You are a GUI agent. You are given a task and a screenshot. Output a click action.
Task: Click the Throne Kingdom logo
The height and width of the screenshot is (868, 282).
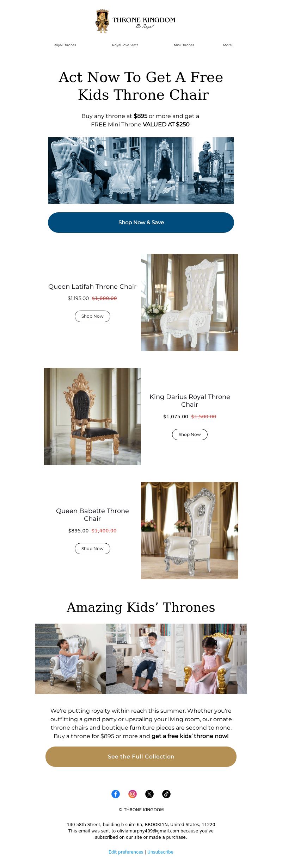(x=136, y=21)
